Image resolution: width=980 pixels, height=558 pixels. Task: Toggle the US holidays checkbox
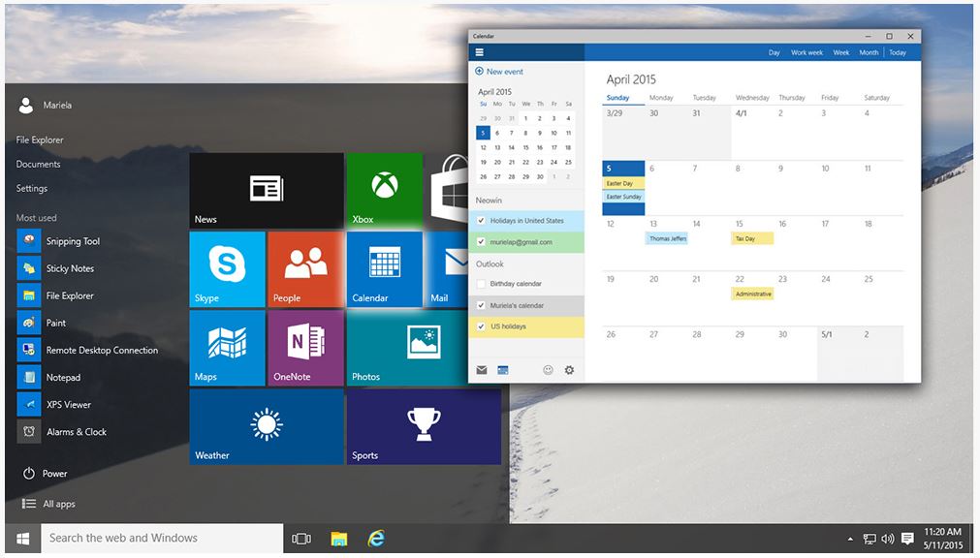click(481, 326)
